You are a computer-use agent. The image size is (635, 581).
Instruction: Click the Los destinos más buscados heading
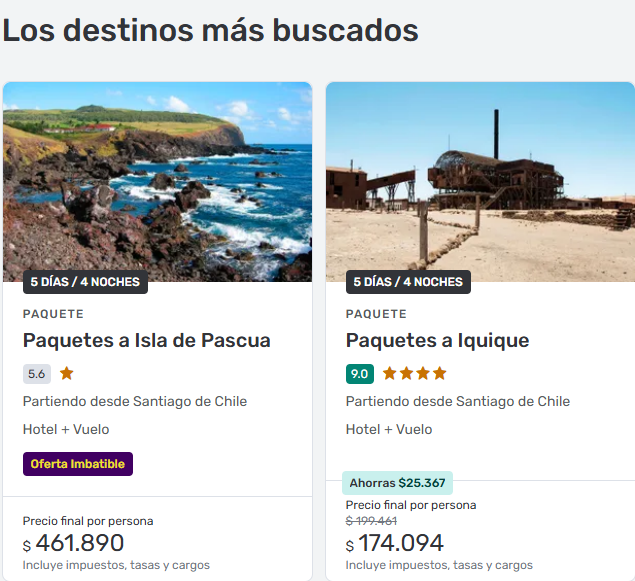pyautogui.click(x=210, y=30)
